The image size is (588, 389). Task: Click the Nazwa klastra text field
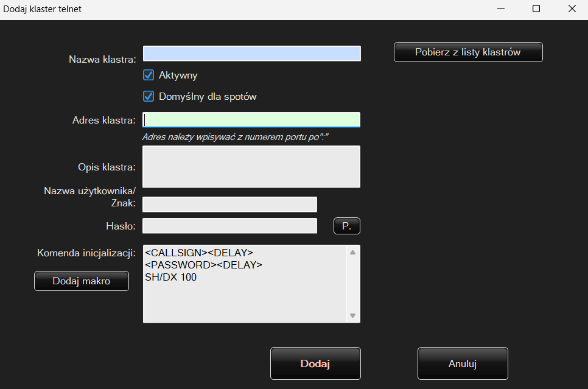tap(251, 54)
